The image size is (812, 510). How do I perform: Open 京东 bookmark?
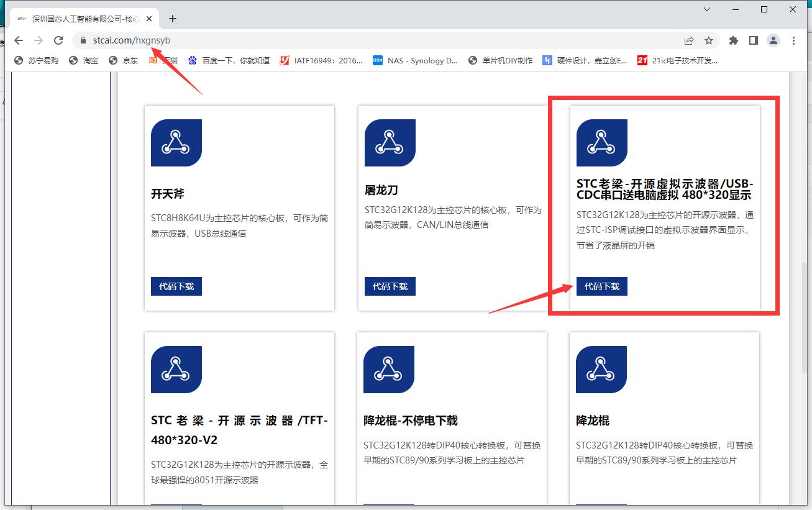[x=124, y=60]
